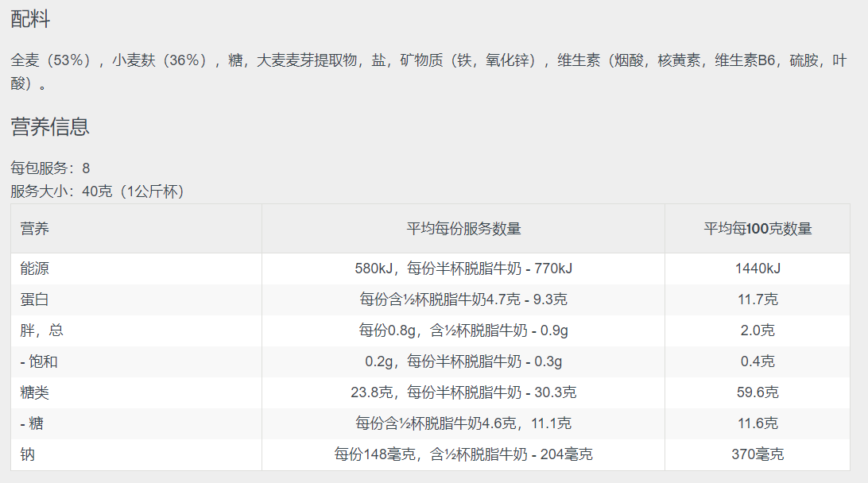The height and width of the screenshot is (483, 868).
Task: Click the 59.6克 value
Action: [x=758, y=392]
